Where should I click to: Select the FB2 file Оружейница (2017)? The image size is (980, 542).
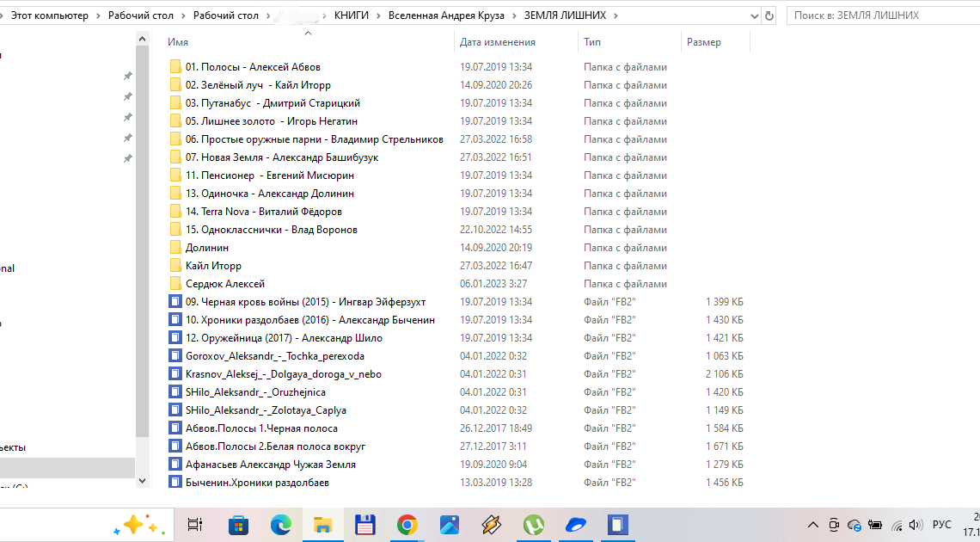(284, 338)
